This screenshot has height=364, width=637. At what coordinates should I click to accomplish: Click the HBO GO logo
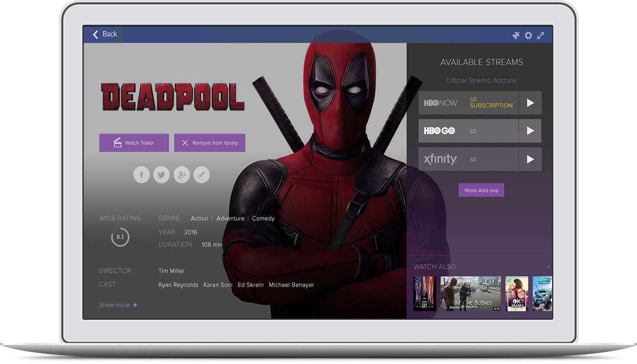click(439, 131)
